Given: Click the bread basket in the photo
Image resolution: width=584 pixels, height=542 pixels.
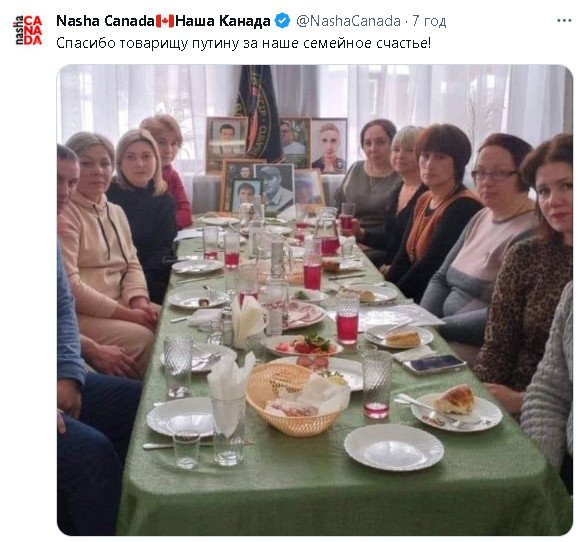Looking at the screenshot, I should pyautogui.click(x=294, y=399).
